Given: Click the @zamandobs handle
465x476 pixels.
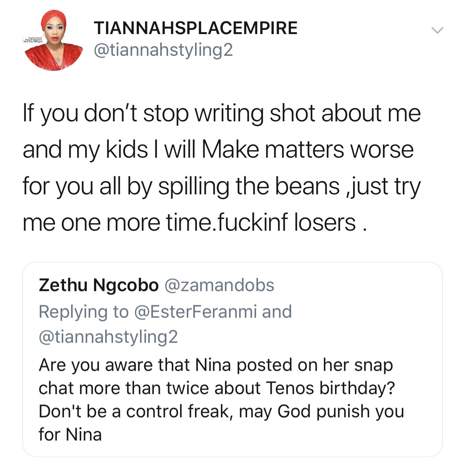Looking at the screenshot, I should tap(219, 285).
